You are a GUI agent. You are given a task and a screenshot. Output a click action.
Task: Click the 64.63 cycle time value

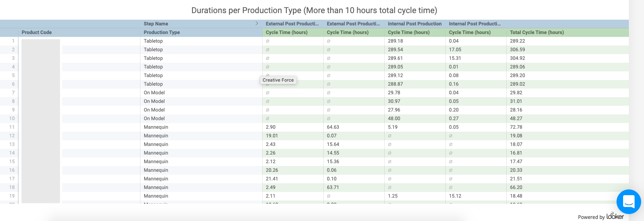click(333, 127)
